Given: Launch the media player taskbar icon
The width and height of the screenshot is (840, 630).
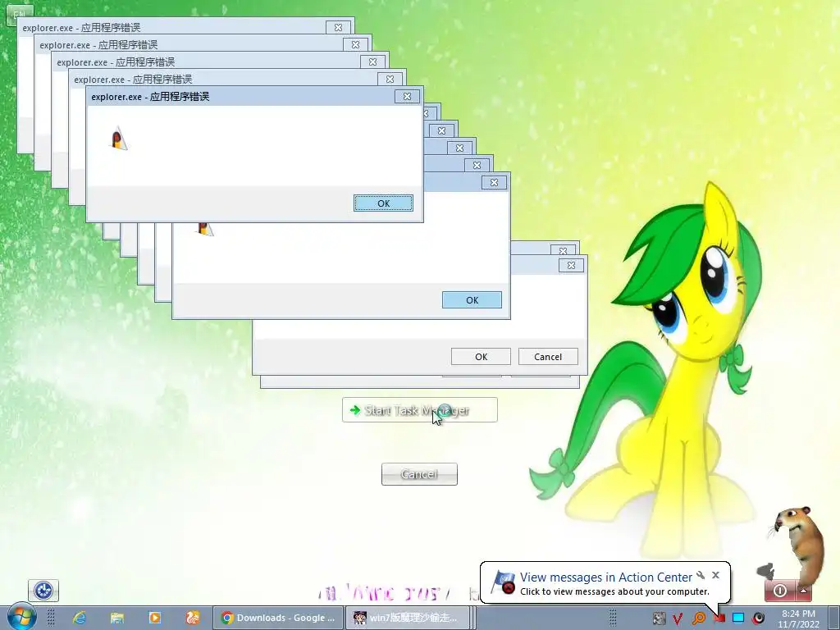Looking at the screenshot, I should pyautogui.click(x=155, y=618).
